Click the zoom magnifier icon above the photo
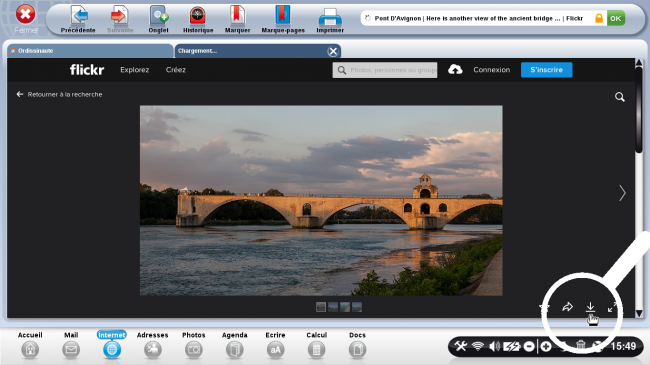Viewport: 650px width, 365px height. pos(620,97)
